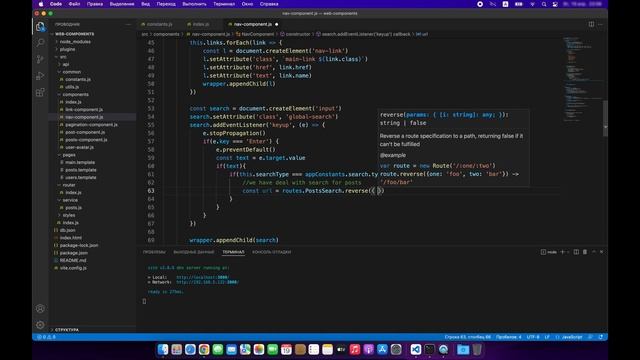
Task: Click the Пробелов: 4 indentation setting
Action: [509, 337]
